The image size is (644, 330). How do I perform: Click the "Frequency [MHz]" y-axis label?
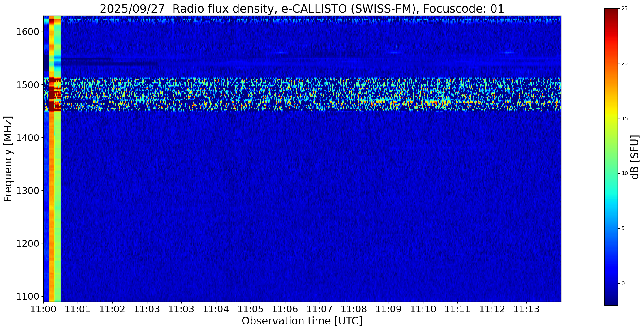point(8,159)
